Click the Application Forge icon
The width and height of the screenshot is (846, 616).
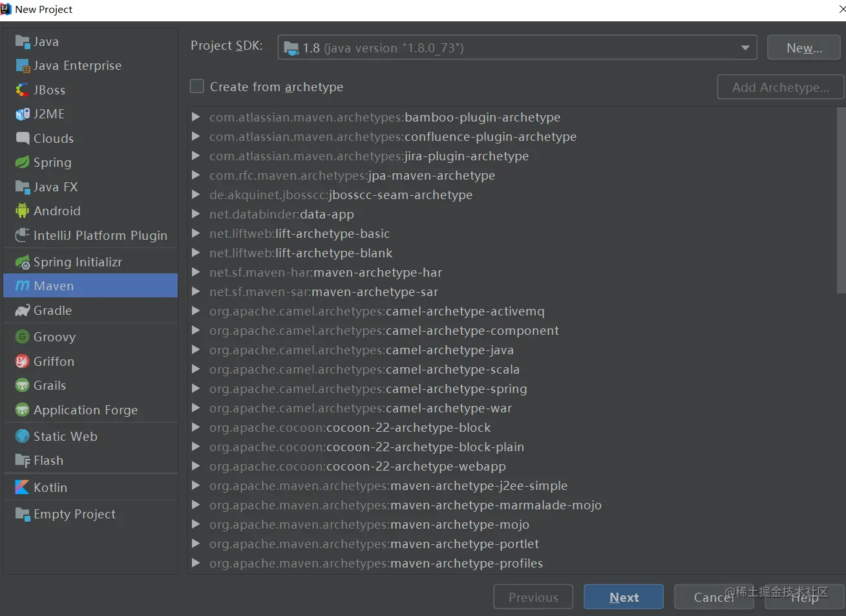[x=23, y=410]
